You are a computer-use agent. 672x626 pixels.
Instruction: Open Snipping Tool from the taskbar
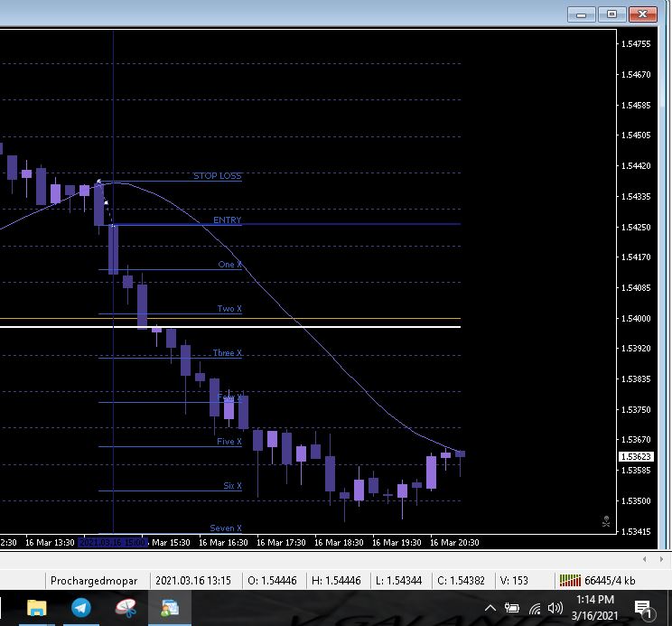(x=126, y=608)
